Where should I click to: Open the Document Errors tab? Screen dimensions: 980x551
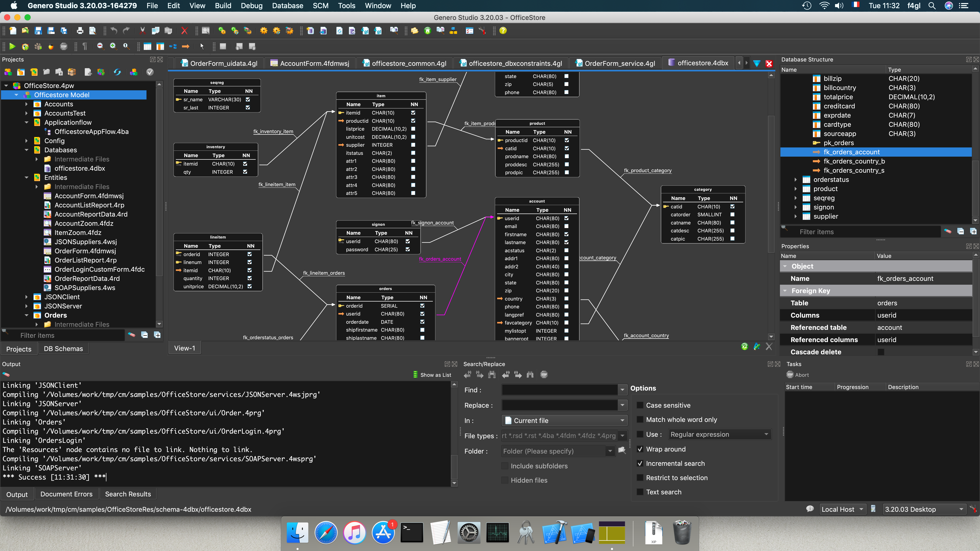(x=67, y=494)
